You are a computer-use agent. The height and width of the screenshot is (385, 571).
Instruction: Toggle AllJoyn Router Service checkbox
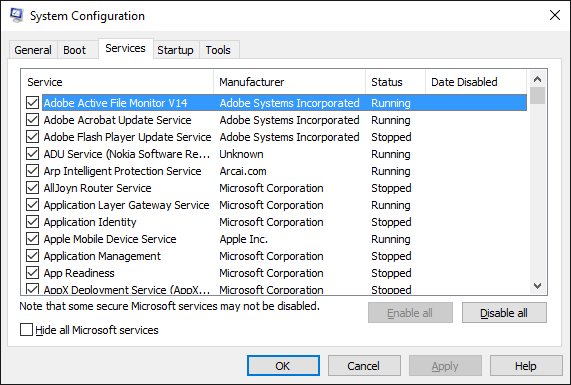pyautogui.click(x=32, y=188)
